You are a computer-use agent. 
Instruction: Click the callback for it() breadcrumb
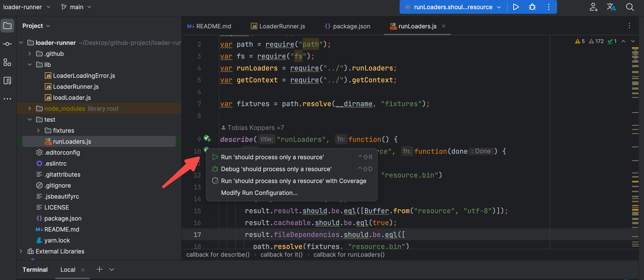(281, 255)
